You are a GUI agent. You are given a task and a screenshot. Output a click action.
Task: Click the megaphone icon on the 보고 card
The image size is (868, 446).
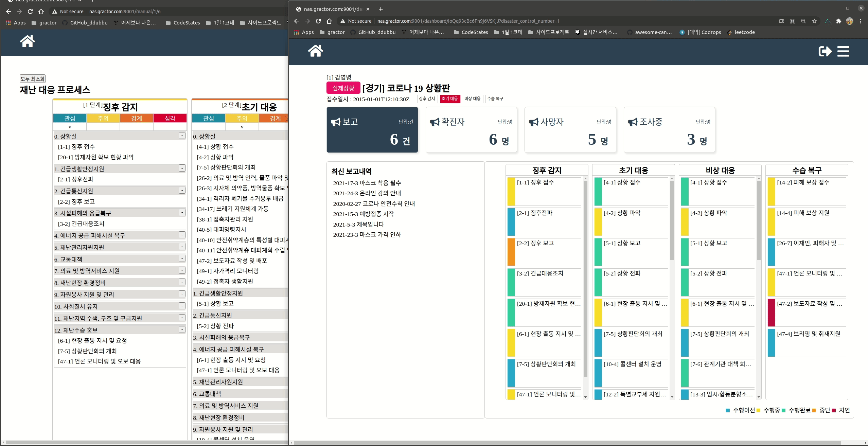point(335,122)
